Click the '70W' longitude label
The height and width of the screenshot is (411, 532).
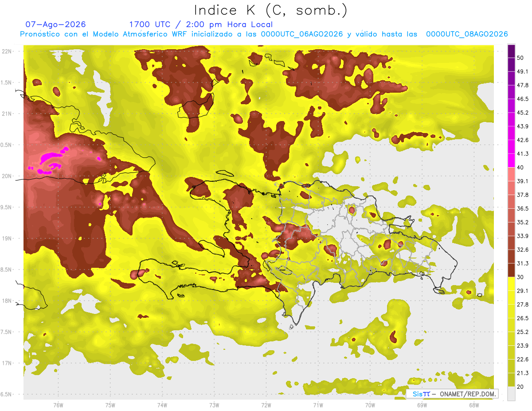click(370, 405)
